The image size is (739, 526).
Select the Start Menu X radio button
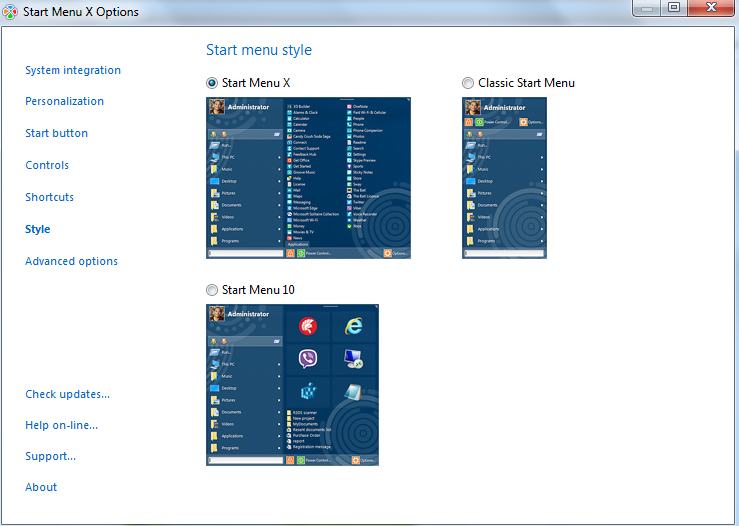[x=212, y=83]
